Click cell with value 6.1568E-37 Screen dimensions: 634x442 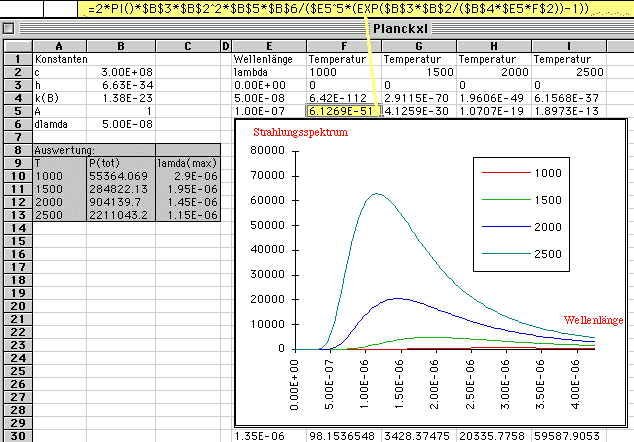click(x=568, y=98)
